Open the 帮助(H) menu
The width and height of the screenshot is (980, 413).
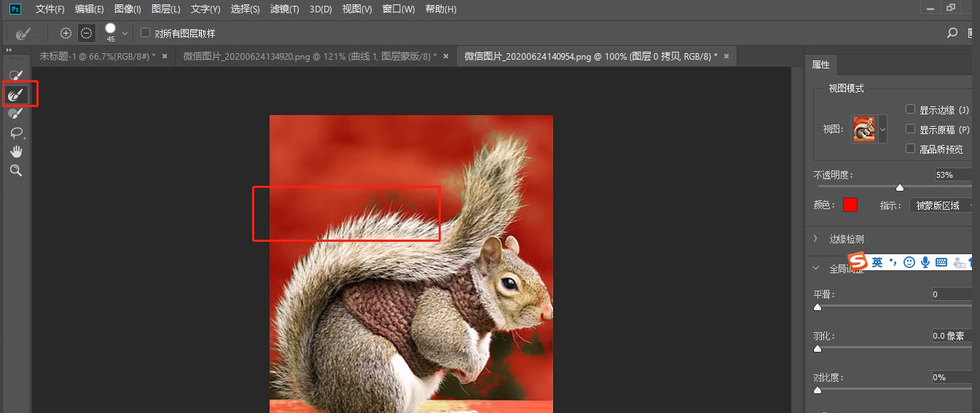pyautogui.click(x=440, y=9)
